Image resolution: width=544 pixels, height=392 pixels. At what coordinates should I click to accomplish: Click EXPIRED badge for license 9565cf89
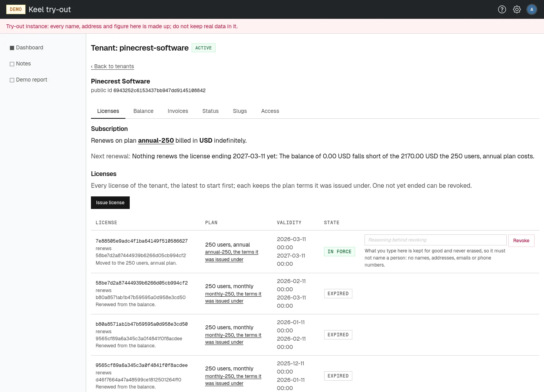(338, 376)
